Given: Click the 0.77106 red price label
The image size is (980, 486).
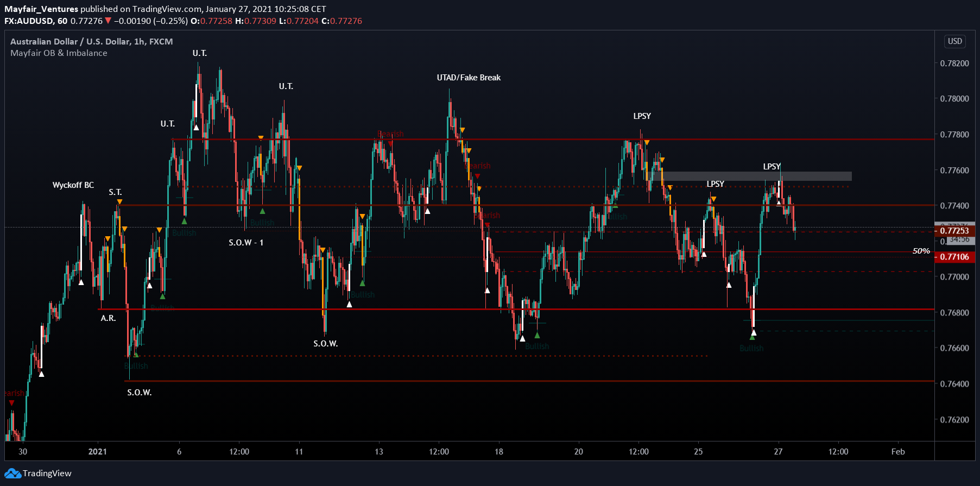Looking at the screenshot, I should pyautogui.click(x=954, y=257).
